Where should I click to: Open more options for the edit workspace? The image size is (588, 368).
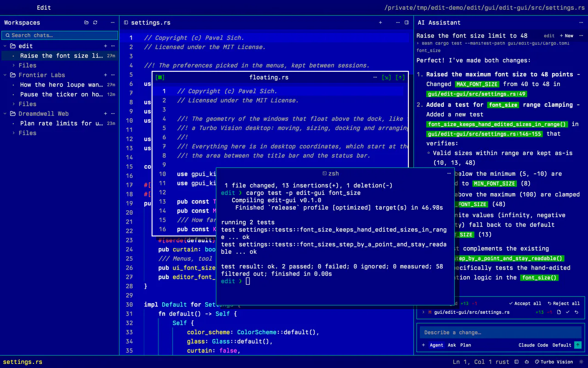pyautogui.click(x=113, y=46)
